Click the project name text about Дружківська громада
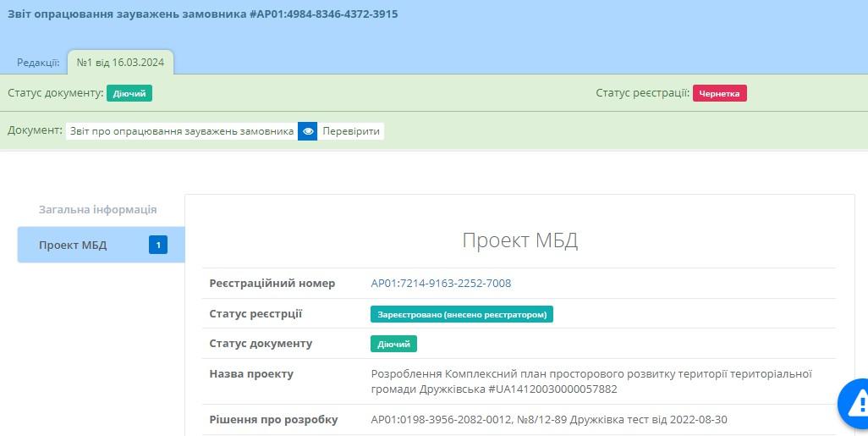 591,381
